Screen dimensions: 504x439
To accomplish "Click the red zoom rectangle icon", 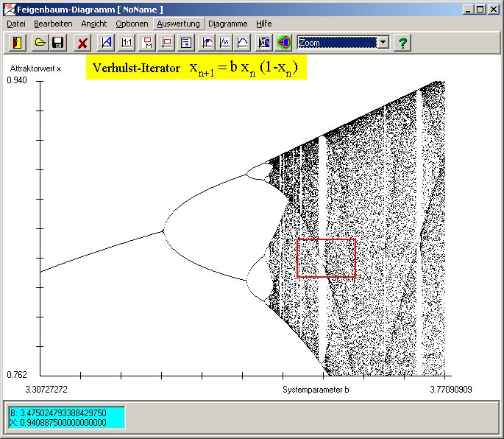I will click(x=166, y=43).
